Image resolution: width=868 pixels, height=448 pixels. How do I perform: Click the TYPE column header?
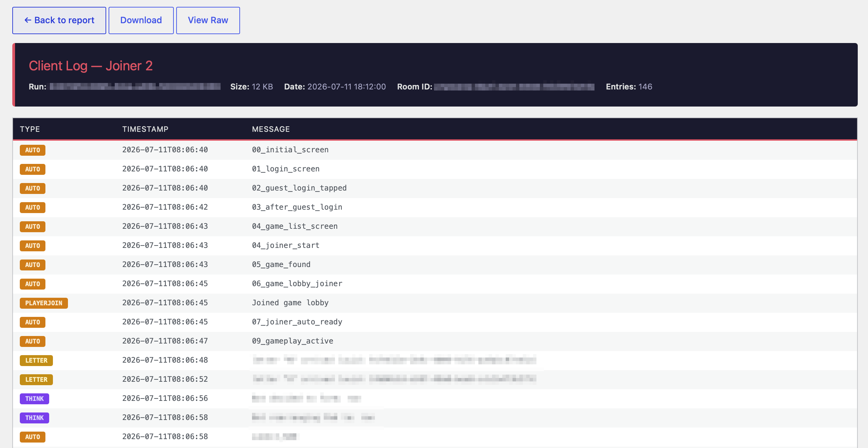30,129
